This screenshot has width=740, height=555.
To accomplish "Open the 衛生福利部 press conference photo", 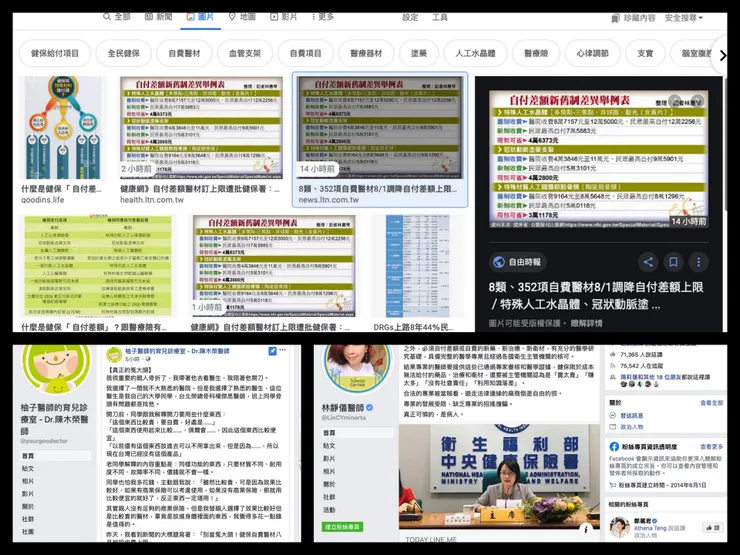I will pyautogui.click(x=499, y=477).
